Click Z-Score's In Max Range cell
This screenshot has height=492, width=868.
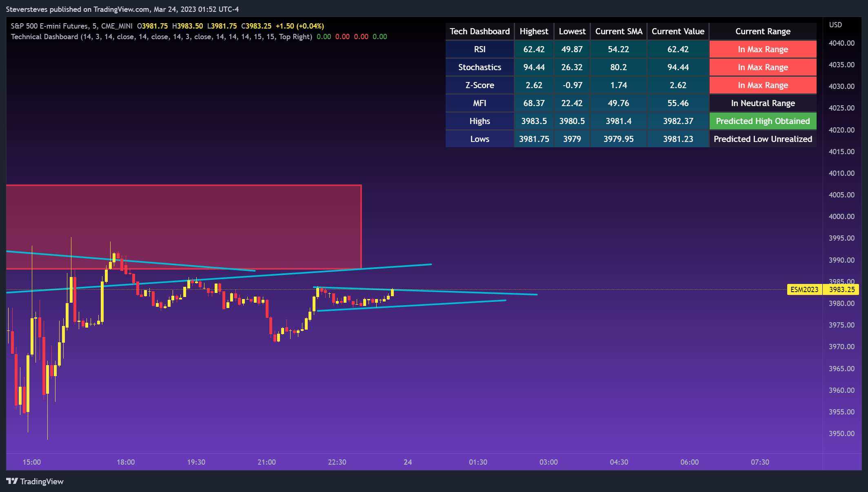click(763, 85)
